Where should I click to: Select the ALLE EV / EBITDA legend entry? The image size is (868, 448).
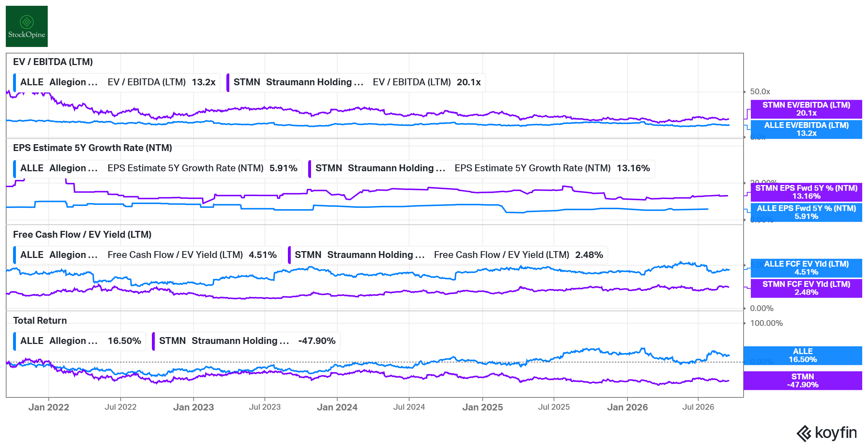pos(116,82)
